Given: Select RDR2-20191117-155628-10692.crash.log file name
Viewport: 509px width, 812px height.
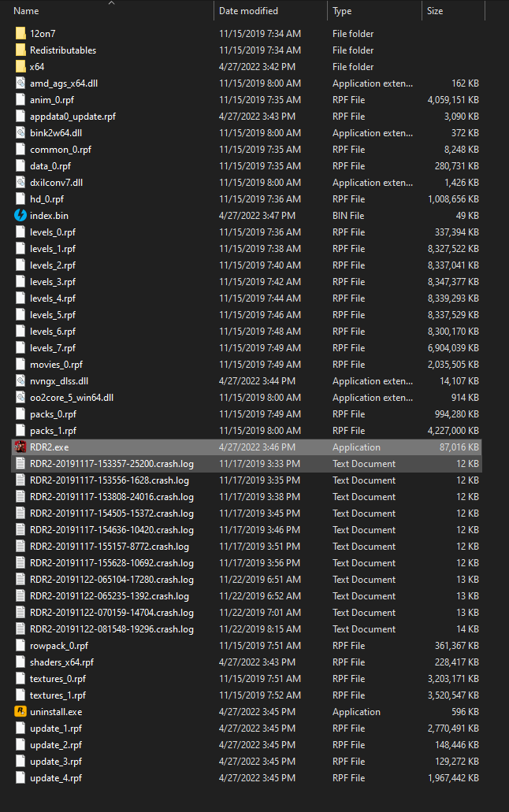Looking at the screenshot, I should pyautogui.click(x=112, y=563).
